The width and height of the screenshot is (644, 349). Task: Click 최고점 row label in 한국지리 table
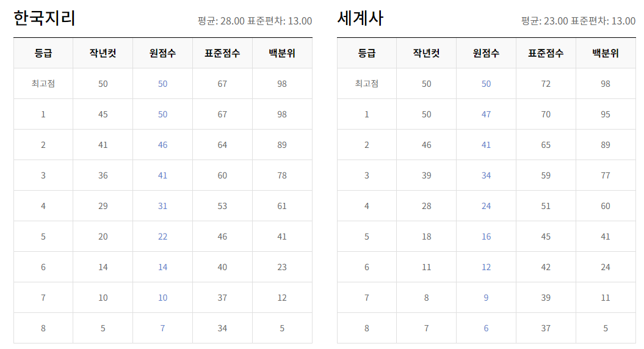point(43,84)
